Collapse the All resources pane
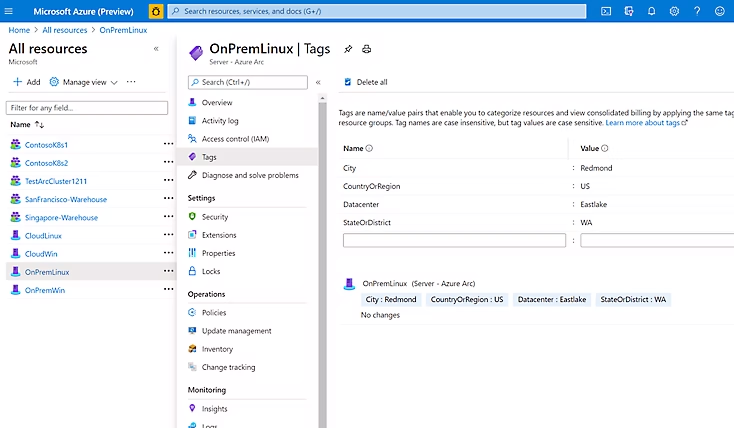 tap(156, 49)
